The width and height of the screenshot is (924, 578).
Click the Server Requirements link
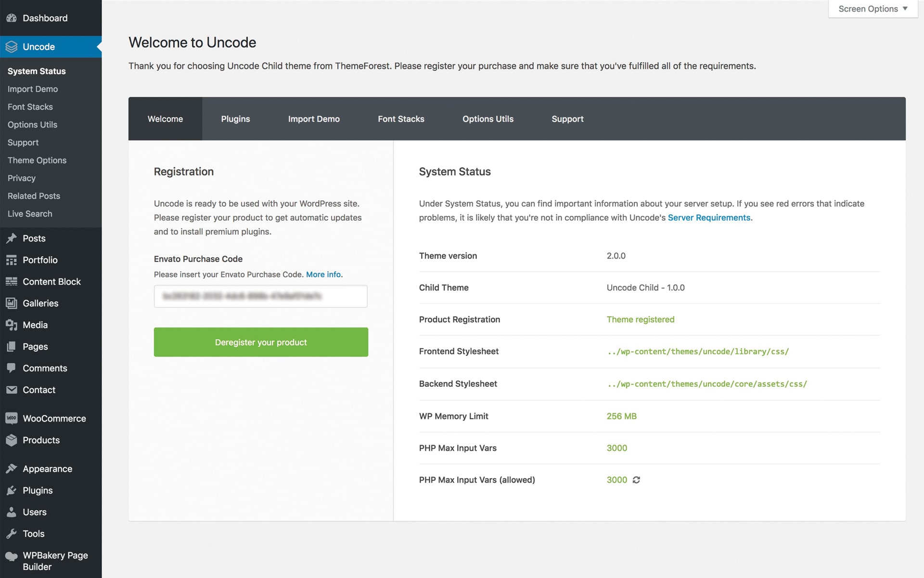708,217
